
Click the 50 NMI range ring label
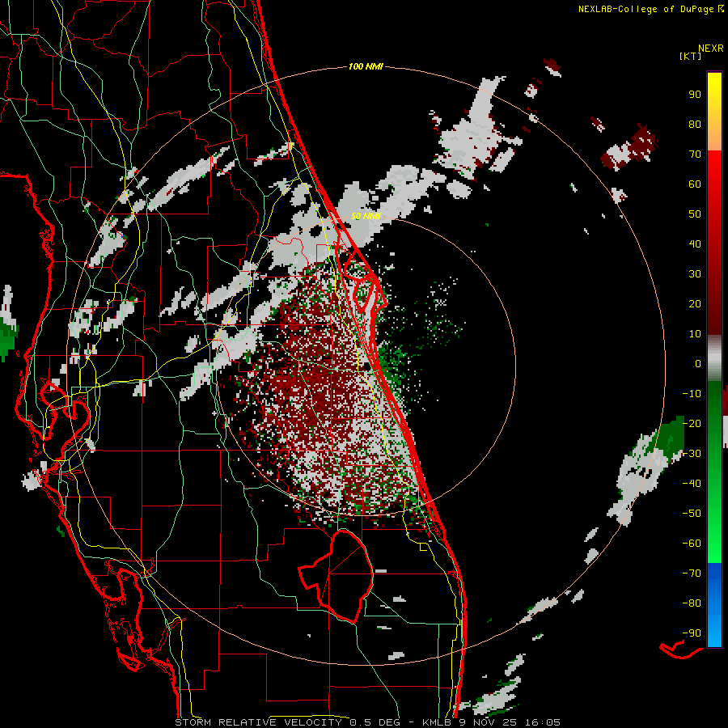click(366, 216)
